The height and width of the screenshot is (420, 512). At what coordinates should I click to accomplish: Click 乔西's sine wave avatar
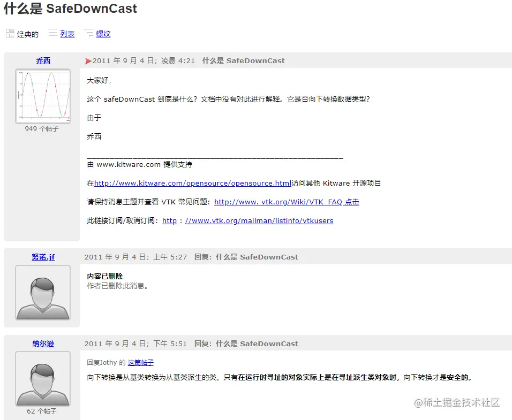[x=43, y=96]
